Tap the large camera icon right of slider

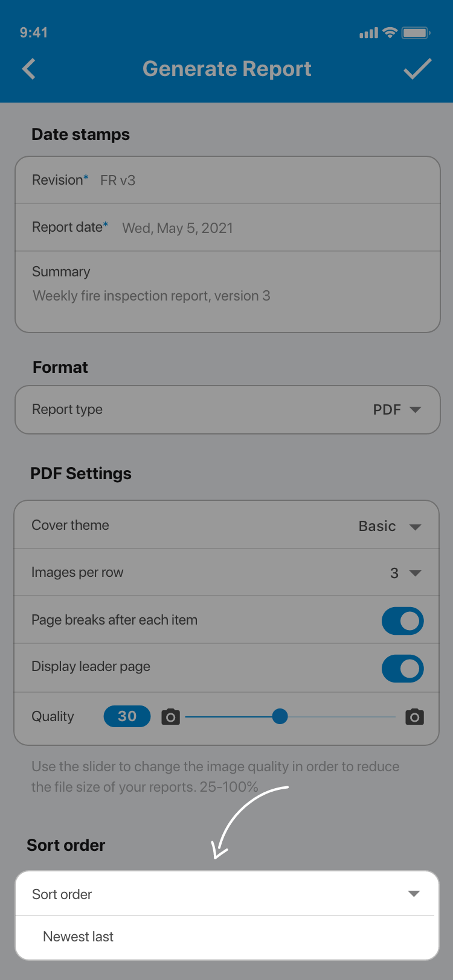pyautogui.click(x=414, y=717)
